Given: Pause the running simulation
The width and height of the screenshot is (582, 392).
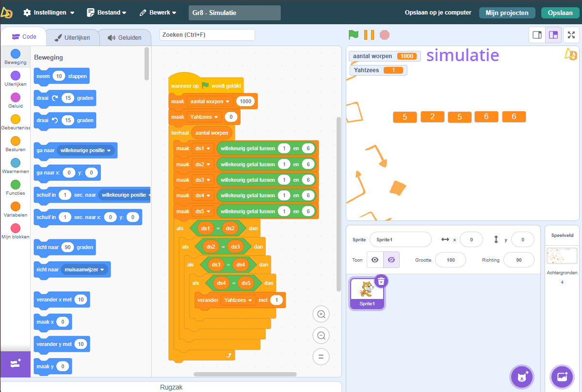Looking at the screenshot, I should tap(369, 35).
